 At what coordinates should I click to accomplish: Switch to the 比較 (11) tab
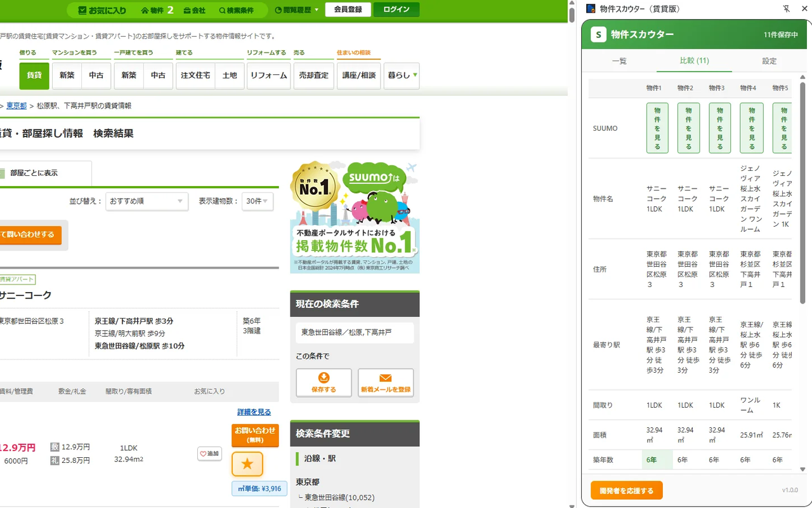coord(693,61)
